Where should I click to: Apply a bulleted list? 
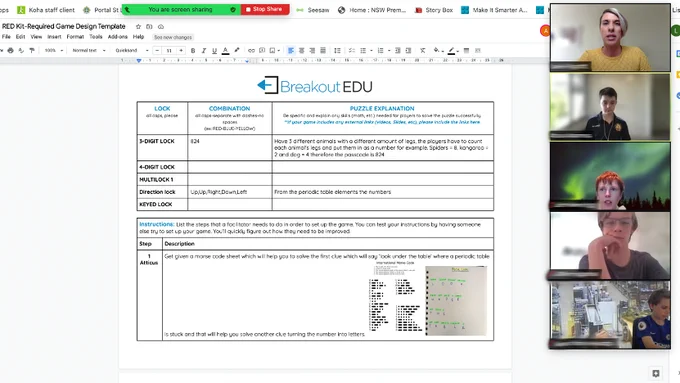[363, 51]
